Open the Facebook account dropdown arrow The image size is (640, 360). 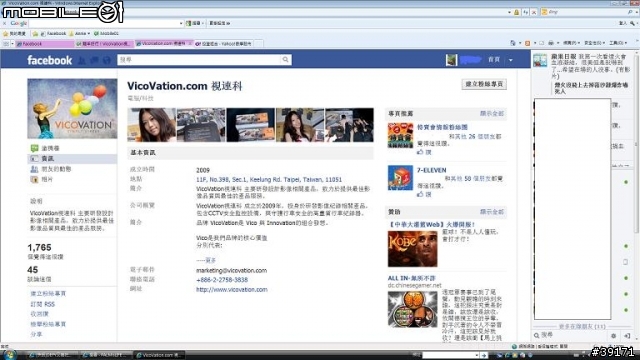click(511, 60)
